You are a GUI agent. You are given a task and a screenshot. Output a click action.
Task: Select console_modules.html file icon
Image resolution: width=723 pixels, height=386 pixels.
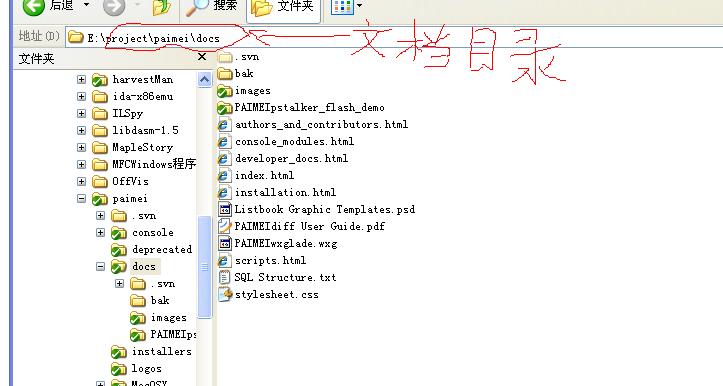coord(225,142)
